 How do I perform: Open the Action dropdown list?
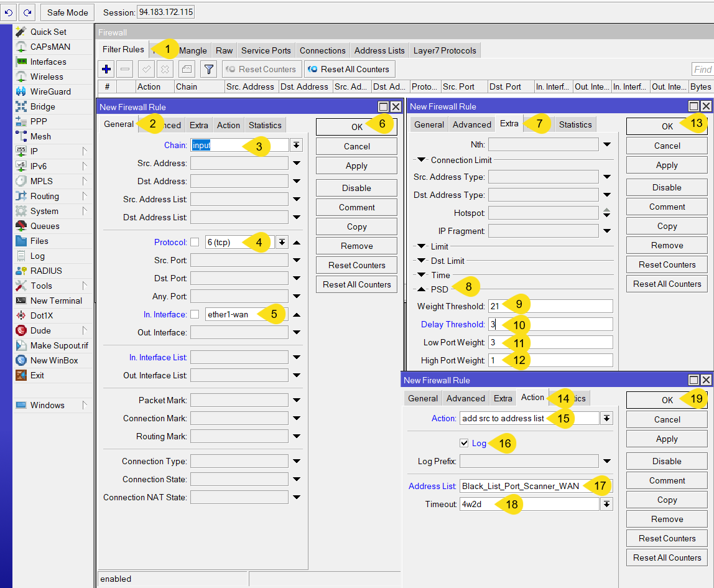[606, 418]
